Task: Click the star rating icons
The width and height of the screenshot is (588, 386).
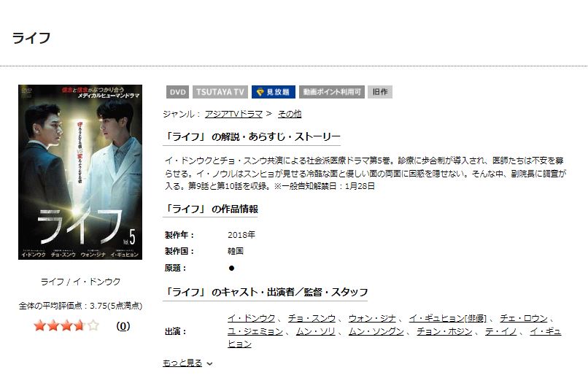Action: pyautogui.click(x=66, y=325)
